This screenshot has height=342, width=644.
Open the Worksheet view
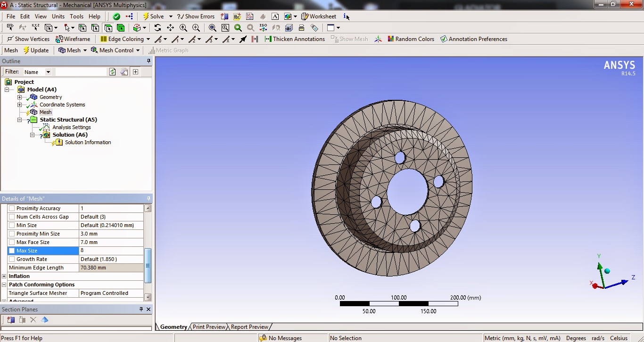coord(319,16)
